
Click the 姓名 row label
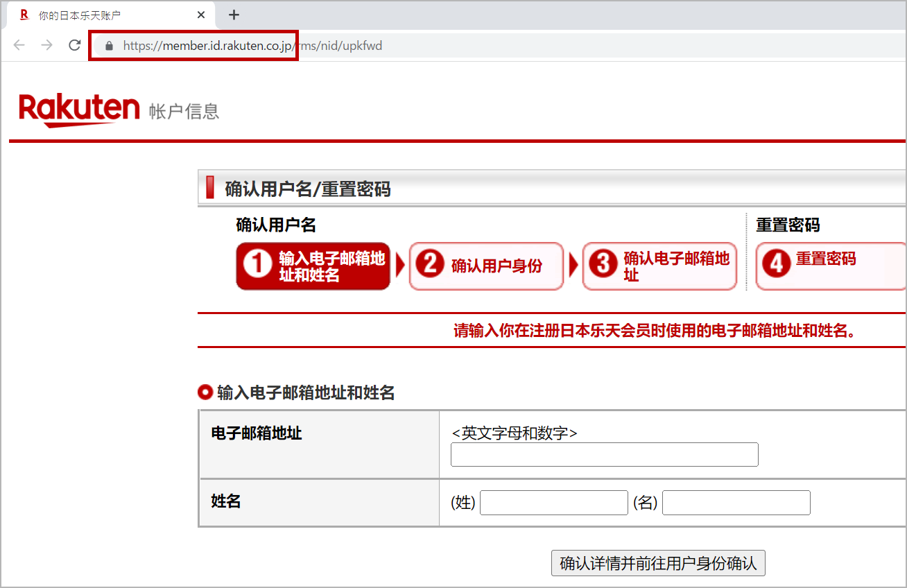(x=226, y=501)
